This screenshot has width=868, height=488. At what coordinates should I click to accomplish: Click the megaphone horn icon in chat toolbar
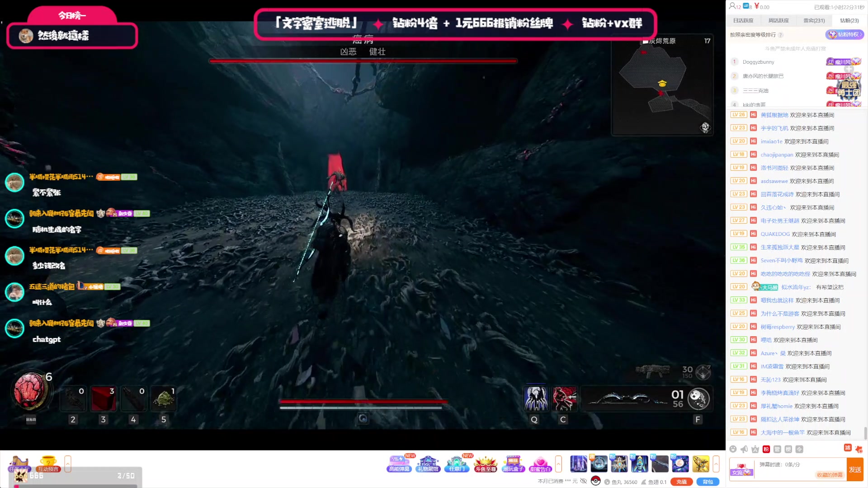pyautogui.click(x=744, y=449)
